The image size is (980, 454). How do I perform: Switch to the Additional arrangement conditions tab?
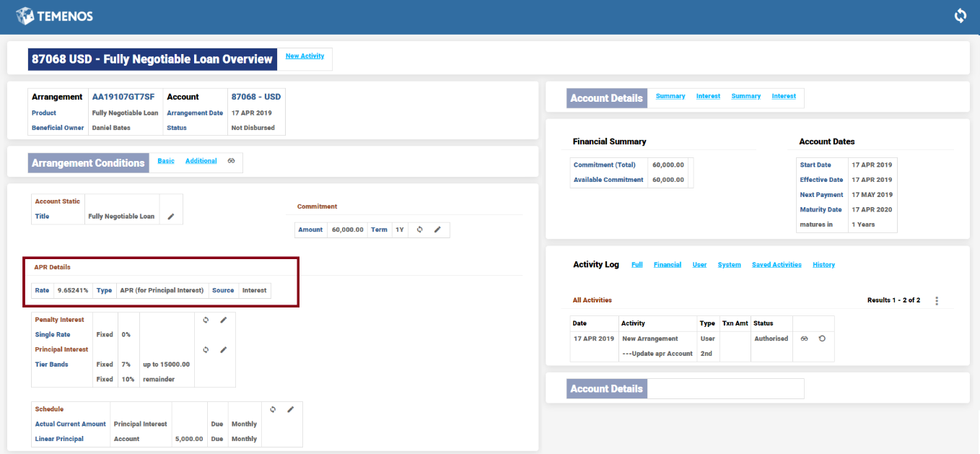tap(201, 161)
